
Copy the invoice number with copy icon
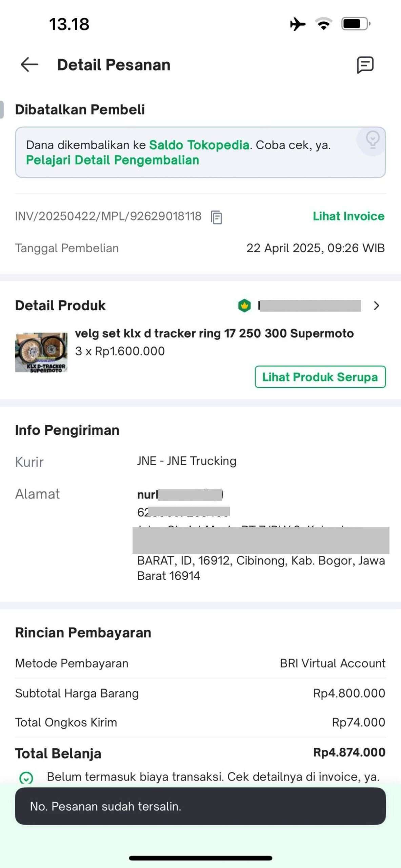(x=216, y=217)
